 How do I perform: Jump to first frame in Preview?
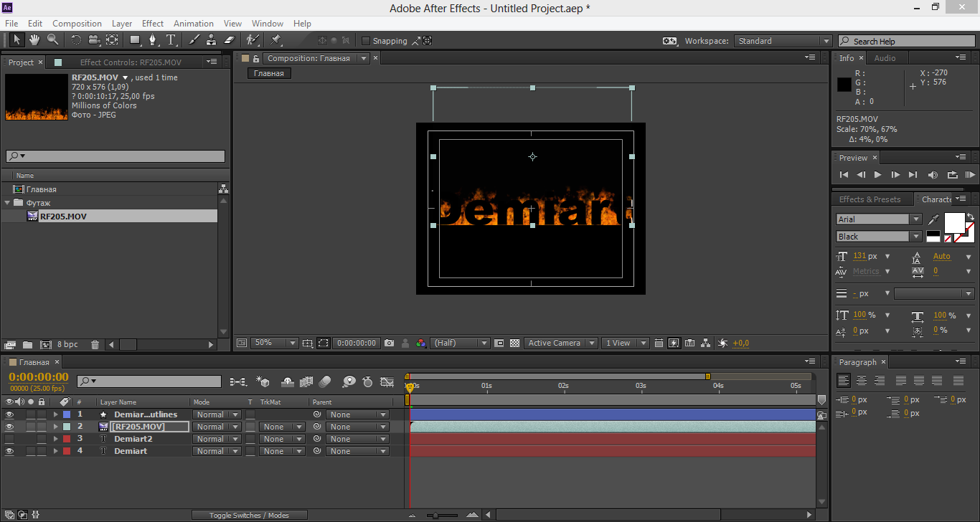click(844, 174)
